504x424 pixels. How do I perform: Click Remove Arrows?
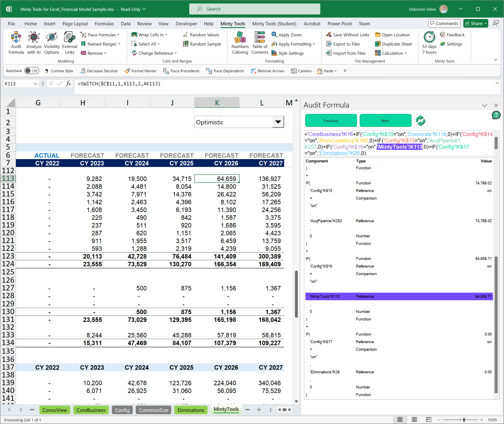pyautogui.click(x=267, y=71)
